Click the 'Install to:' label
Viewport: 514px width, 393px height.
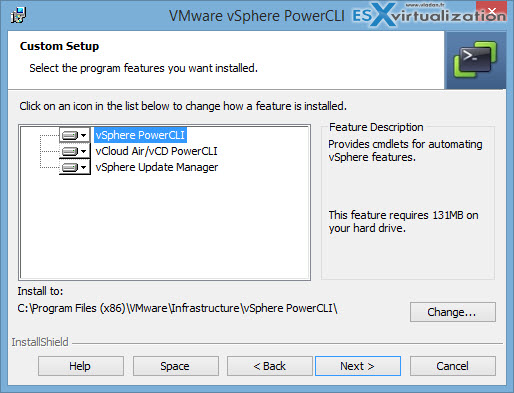(40, 291)
